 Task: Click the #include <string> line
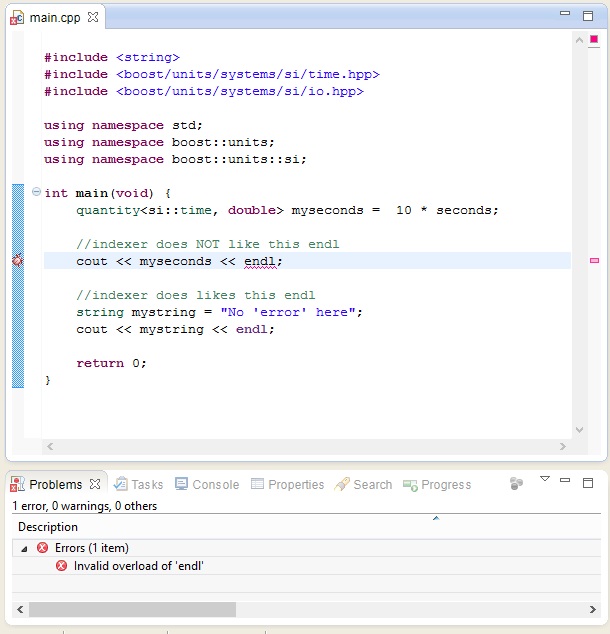pyautogui.click(x=112, y=57)
